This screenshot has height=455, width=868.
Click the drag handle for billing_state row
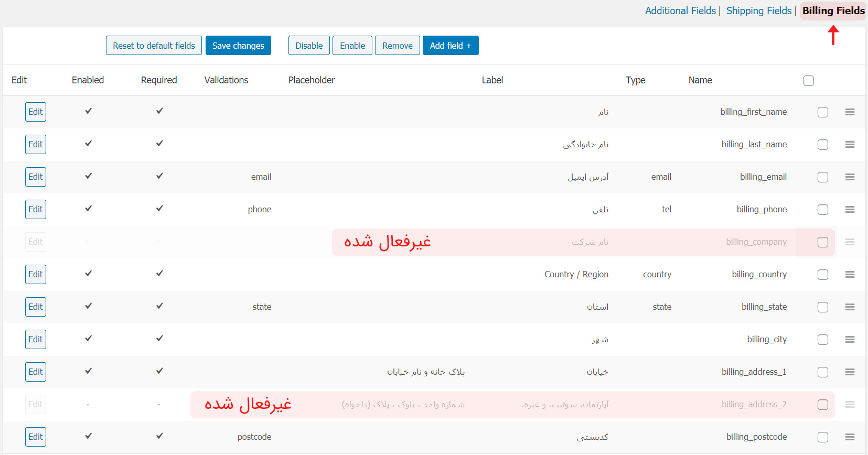[x=850, y=307]
